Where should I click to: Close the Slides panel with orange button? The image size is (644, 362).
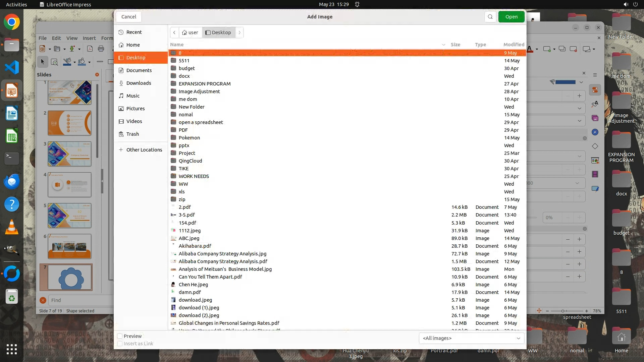click(x=97, y=75)
